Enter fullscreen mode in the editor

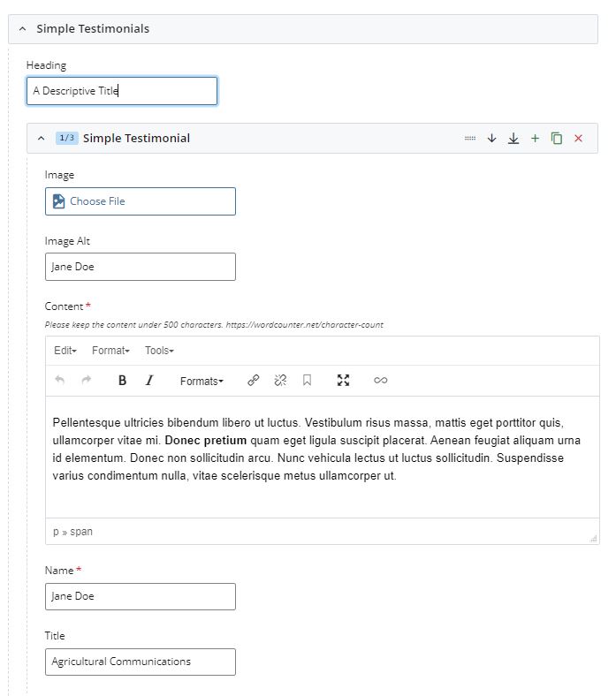click(344, 381)
